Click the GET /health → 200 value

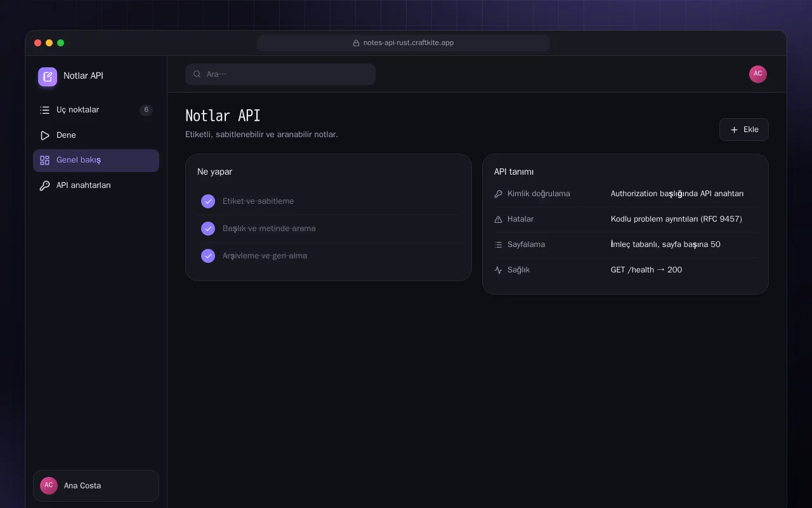pyautogui.click(x=646, y=270)
